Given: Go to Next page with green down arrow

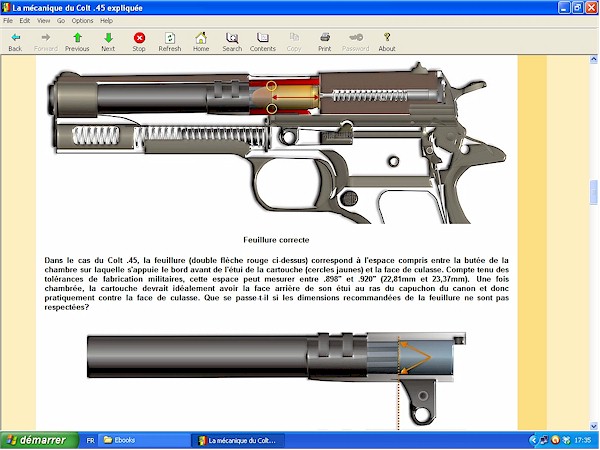Looking at the screenshot, I should pyautogui.click(x=108, y=42).
